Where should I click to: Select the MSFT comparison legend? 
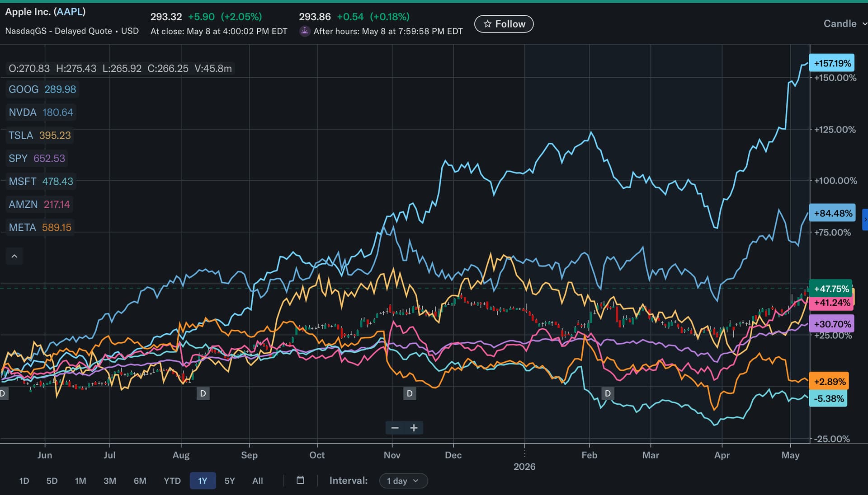[41, 182]
